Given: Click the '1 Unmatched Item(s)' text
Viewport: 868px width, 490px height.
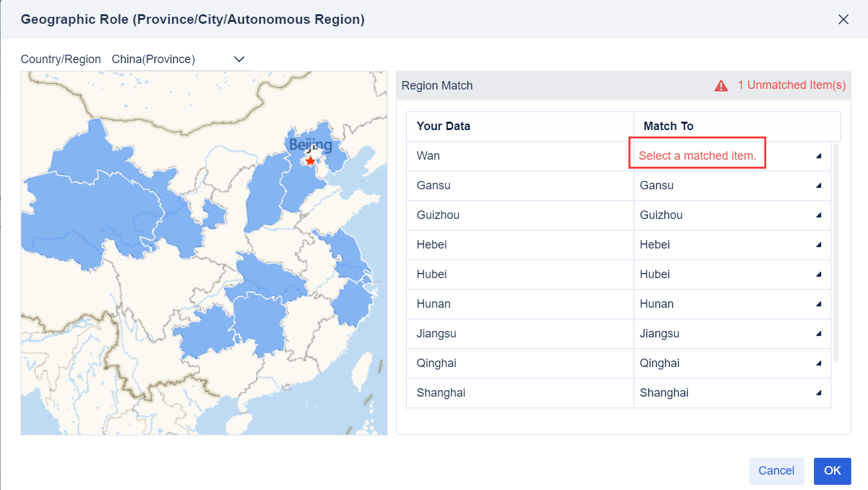Looking at the screenshot, I should [x=791, y=85].
